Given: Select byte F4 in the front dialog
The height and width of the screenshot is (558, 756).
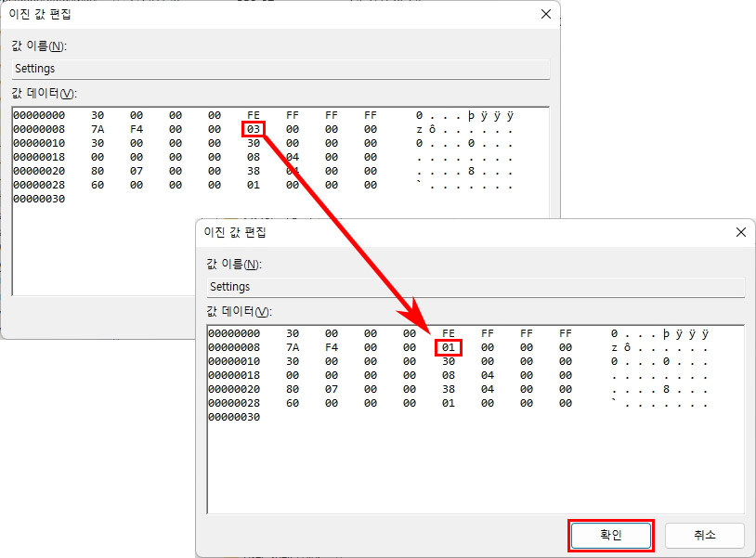Looking at the screenshot, I should pos(332,347).
